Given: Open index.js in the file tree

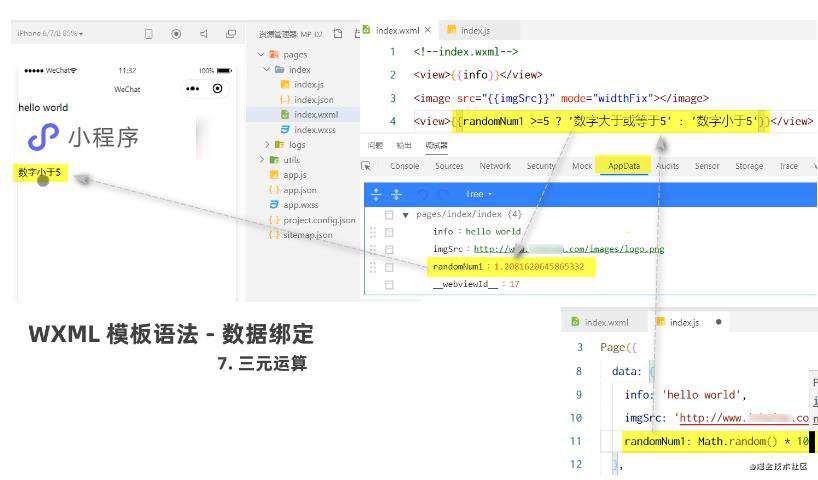Looking at the screenshot, I should pos(308,85).
